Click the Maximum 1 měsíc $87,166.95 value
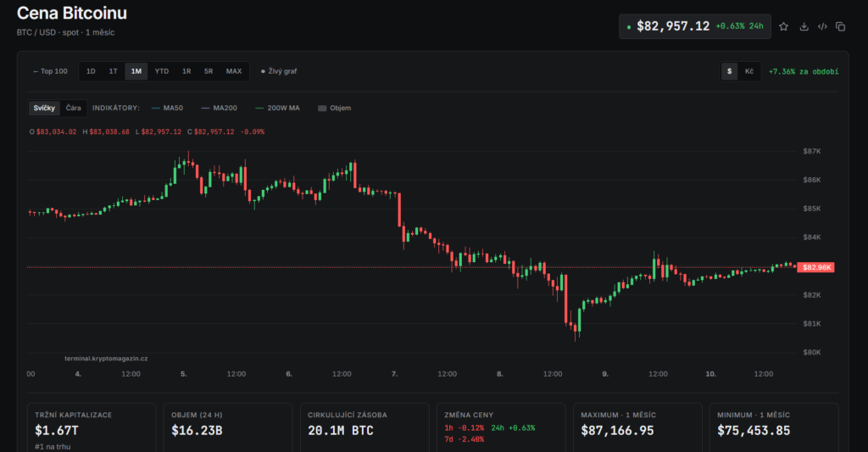The image size is (868, 452). (617, 431)
